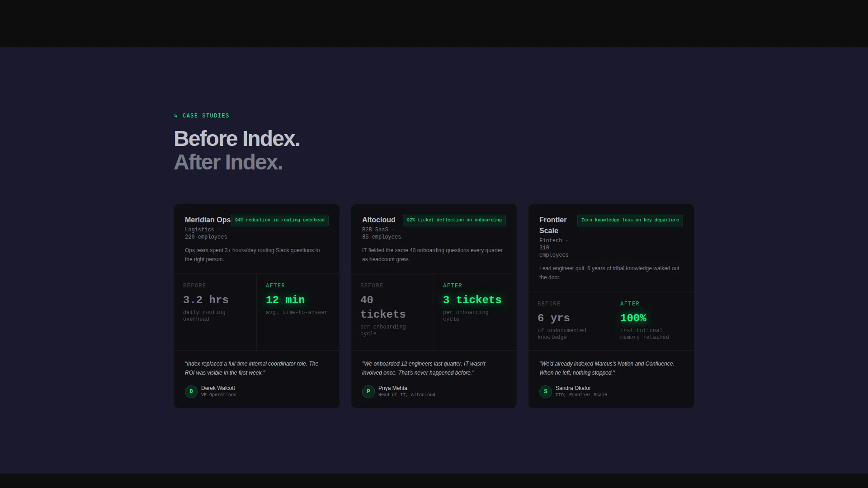The height and width of the screenshot is (488, 868).
Task: Click the VP Operations title
Action: tap(219, 395)
